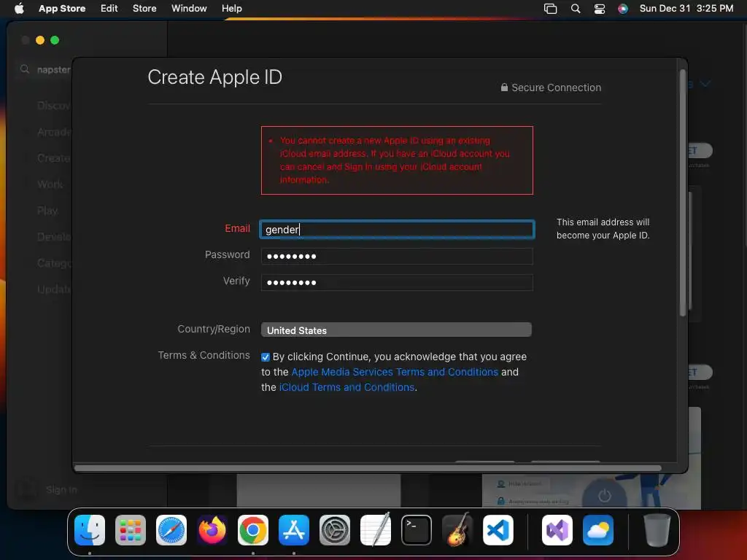Select Develop in App Store sidebar
The height and width of the screenshot is (560, 747).
point(53,236)
